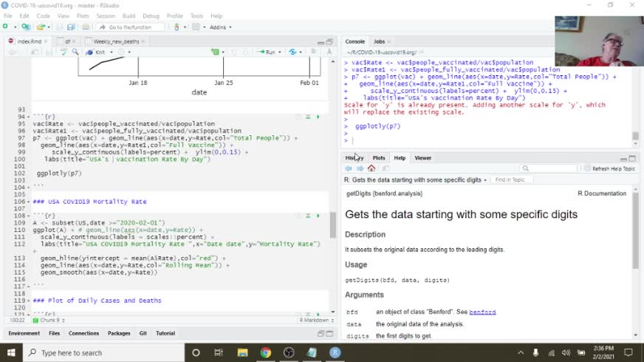Click Refresh Help Topic

pos(610,168)
